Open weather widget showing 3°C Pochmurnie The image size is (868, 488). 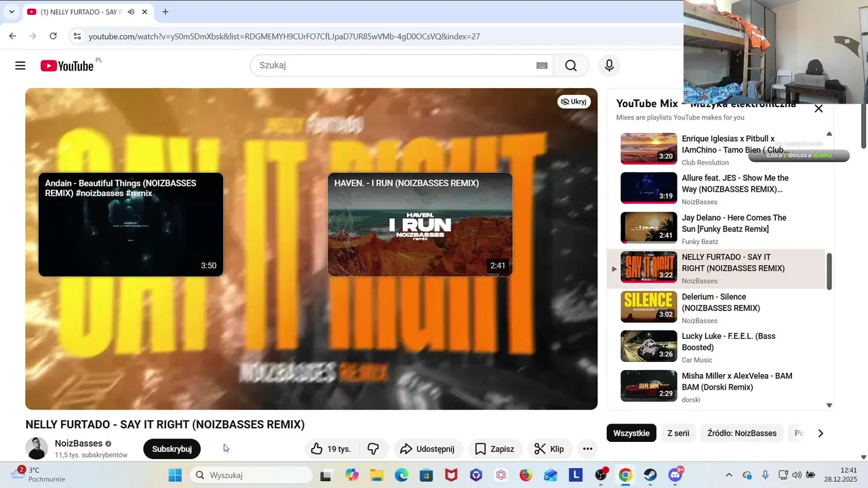pyautogui.click(x=39, y=474)
